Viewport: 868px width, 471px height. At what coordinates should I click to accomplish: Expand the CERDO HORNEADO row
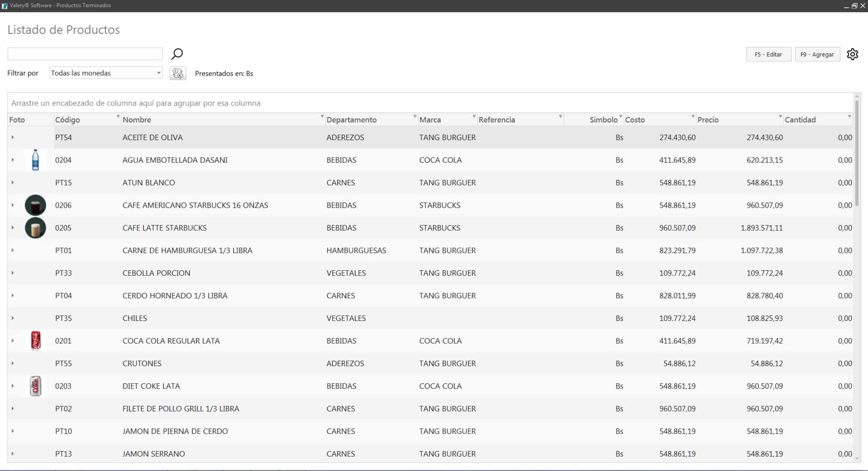pyautogui.click(x=13, y=296)
